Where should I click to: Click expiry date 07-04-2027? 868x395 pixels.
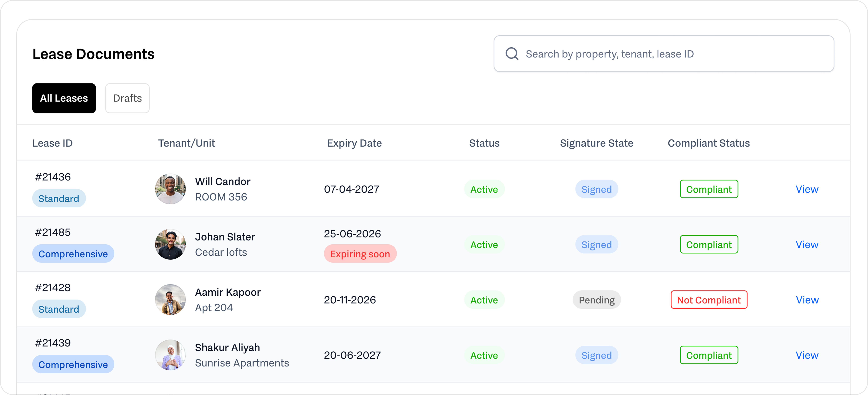click(x=351, y=189)
